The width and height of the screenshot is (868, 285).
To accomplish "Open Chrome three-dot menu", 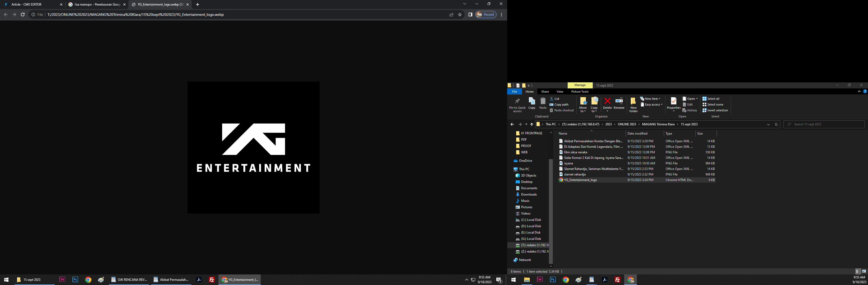I will (x=501, y=15).
